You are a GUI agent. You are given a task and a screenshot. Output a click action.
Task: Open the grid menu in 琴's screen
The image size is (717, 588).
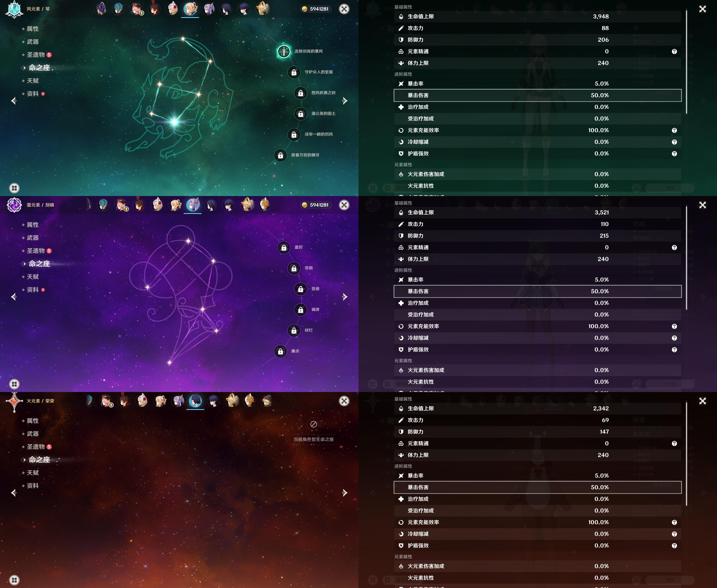click(x=14, y=188)
